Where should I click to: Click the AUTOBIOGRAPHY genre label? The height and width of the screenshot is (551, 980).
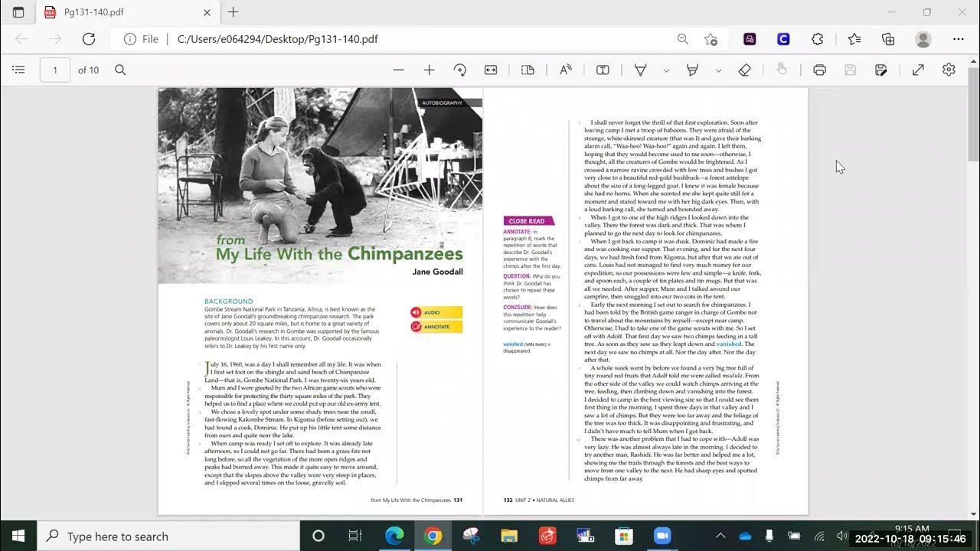(x=443, y=103)
